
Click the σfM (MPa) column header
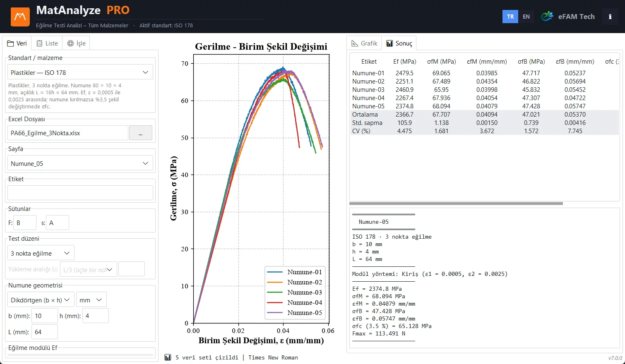point(442,62)
